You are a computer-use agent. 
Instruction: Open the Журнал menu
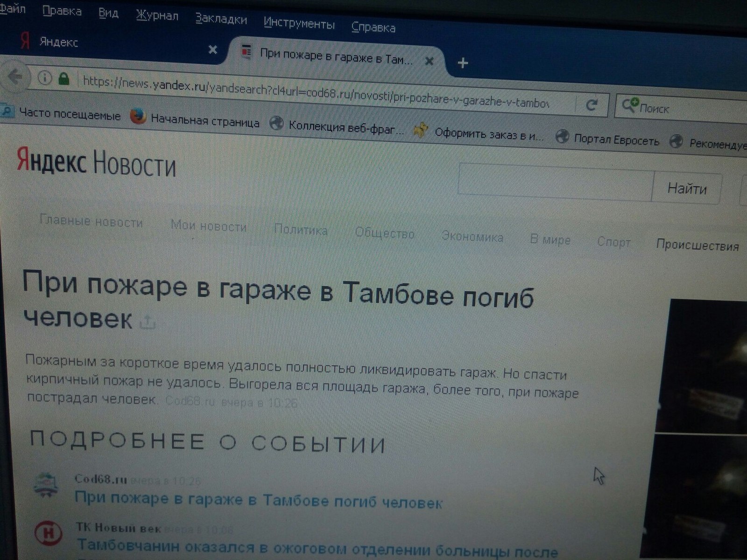click(x=157, y=16)
